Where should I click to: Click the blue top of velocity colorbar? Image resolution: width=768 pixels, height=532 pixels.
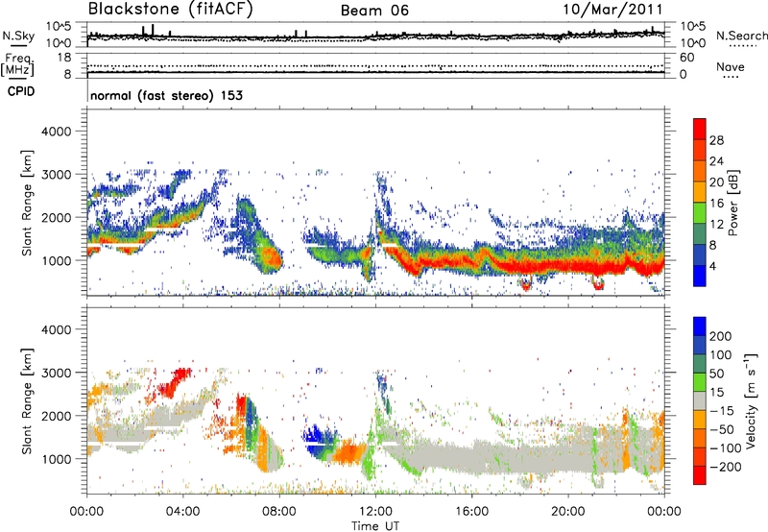coord(700,326)
